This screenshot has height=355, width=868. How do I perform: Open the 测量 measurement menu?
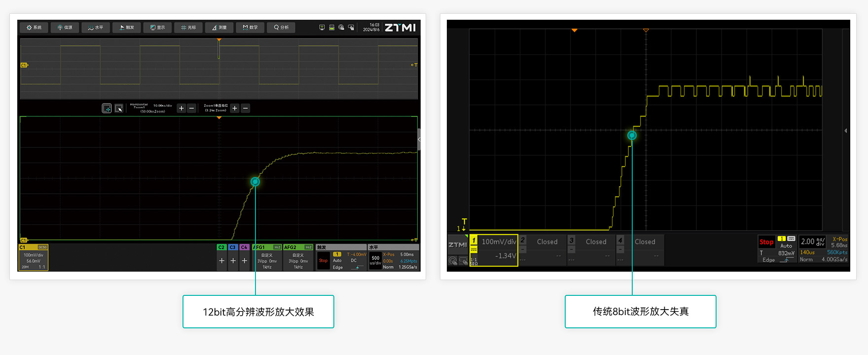click(x=219, y=28)
